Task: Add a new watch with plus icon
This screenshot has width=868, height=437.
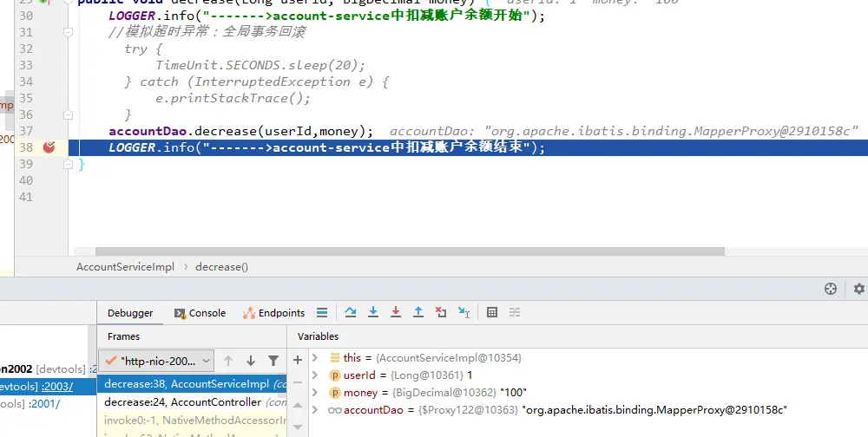Action: pyautogui.click(x=297, y=360)
